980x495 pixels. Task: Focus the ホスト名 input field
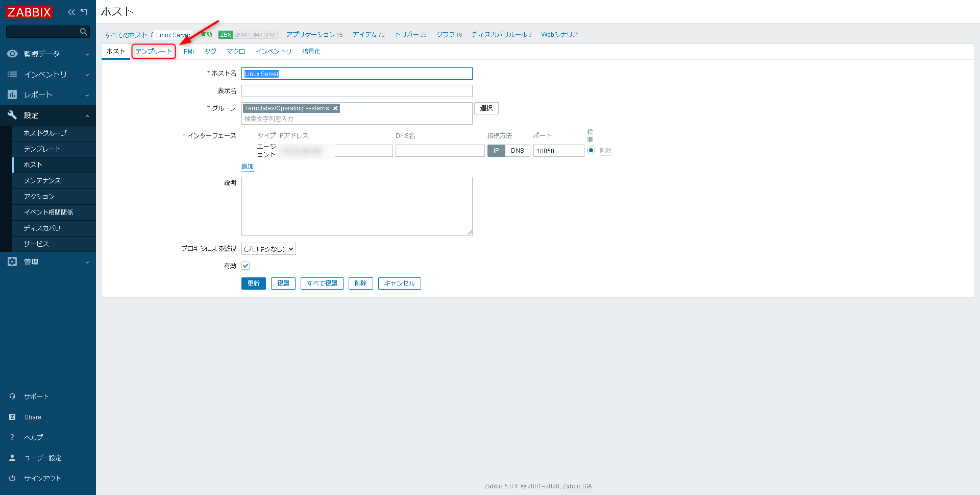tap(357, 74)
